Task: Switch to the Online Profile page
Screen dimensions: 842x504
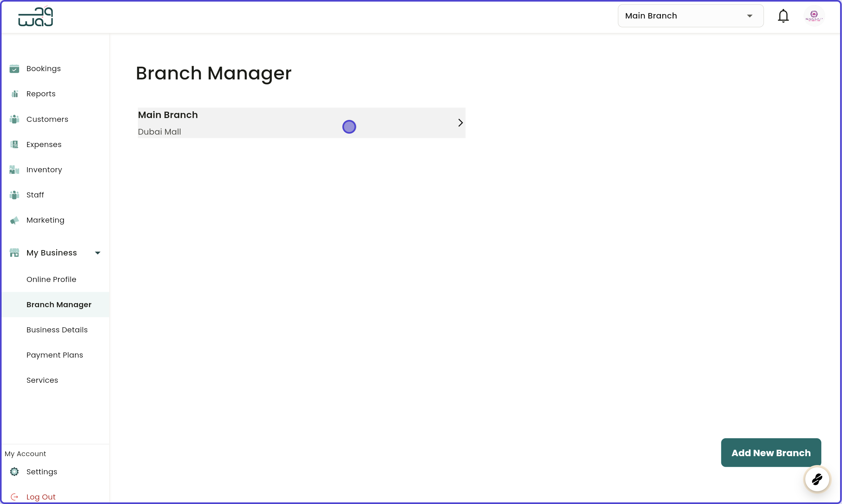Action: [52, 279]
